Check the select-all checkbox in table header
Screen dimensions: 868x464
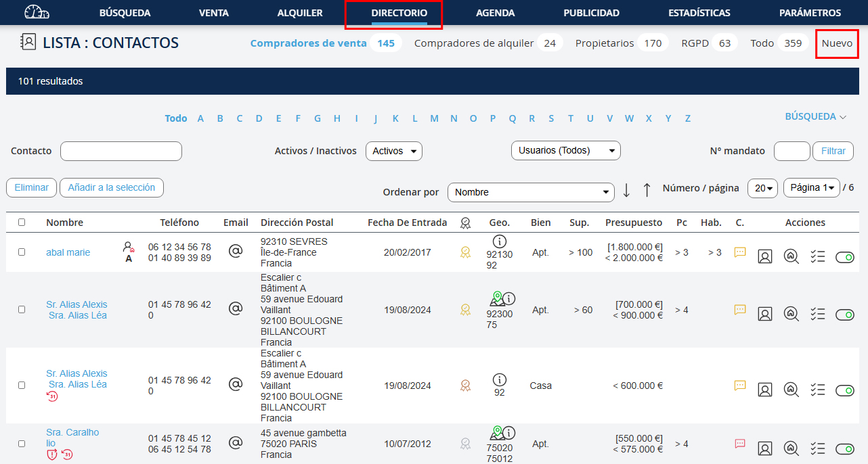coord(22,222)
